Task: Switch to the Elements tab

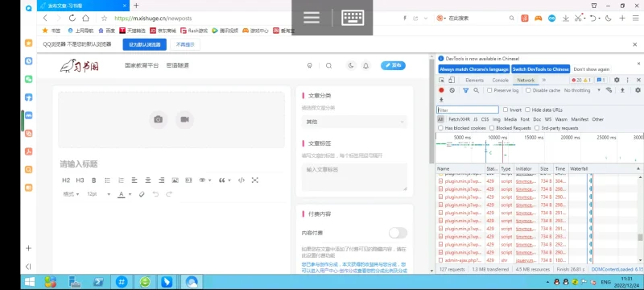Action: 474,80
